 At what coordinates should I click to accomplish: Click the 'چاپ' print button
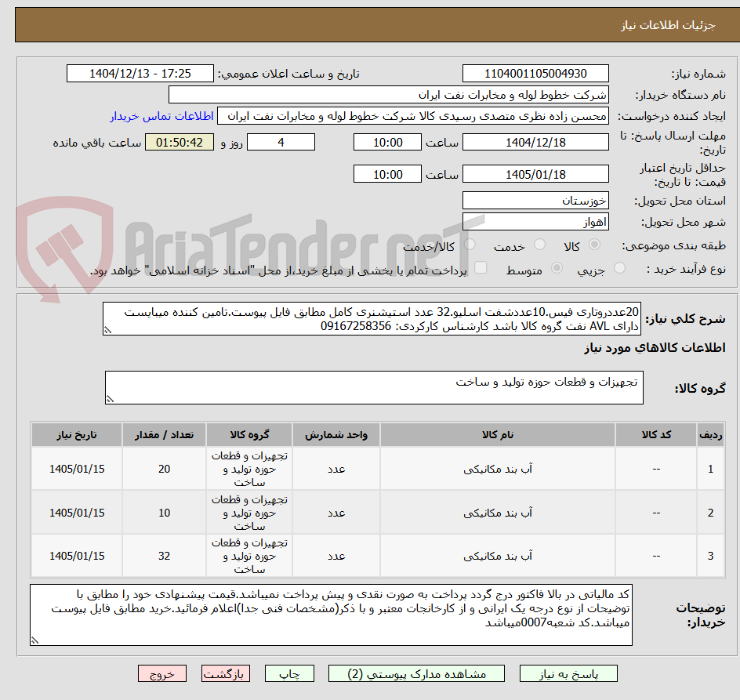click(x=289, y=673)
